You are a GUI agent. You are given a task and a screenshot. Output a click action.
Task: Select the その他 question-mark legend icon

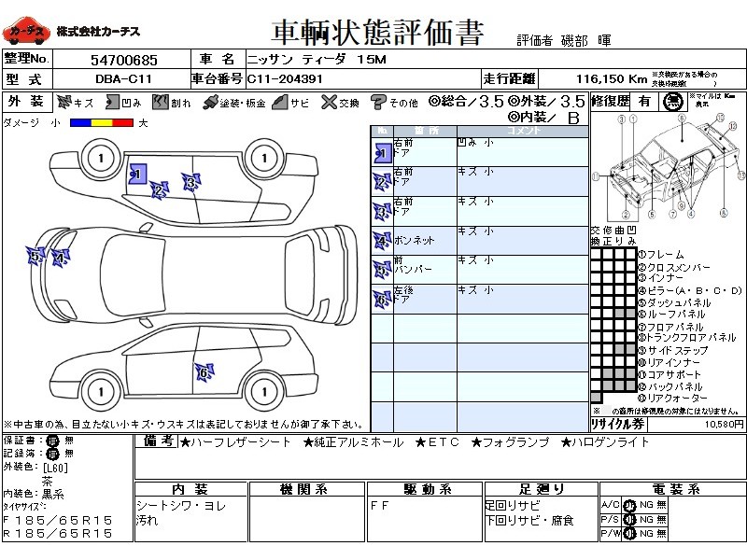(x=378, y=102)
